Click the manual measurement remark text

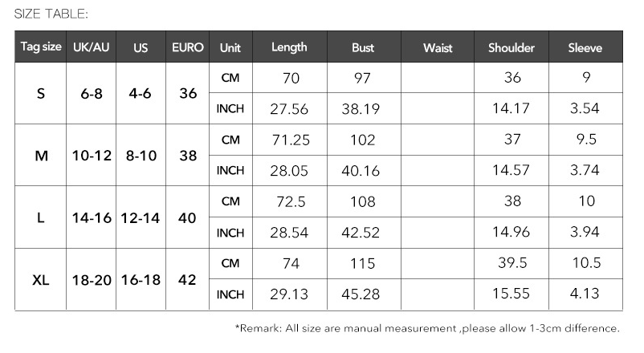[x=427, y=328]
